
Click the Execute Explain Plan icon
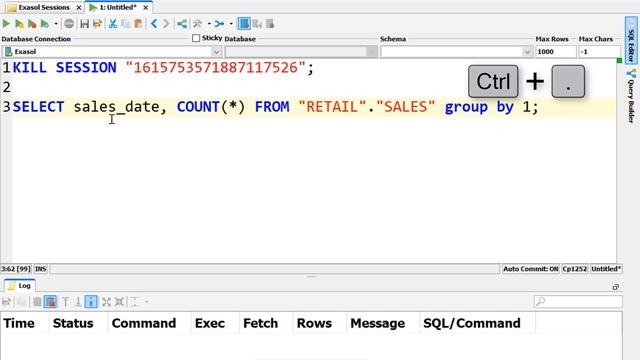point(44,24)
